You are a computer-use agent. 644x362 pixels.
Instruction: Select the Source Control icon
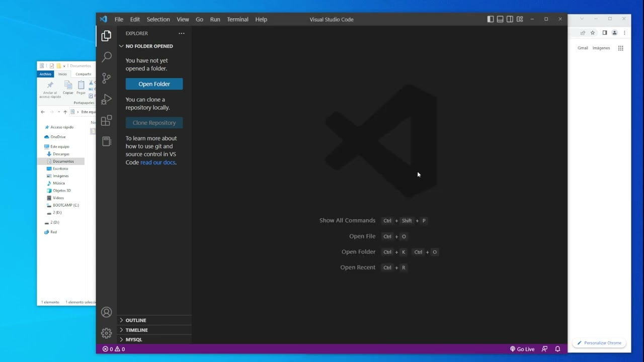[106, 78]
